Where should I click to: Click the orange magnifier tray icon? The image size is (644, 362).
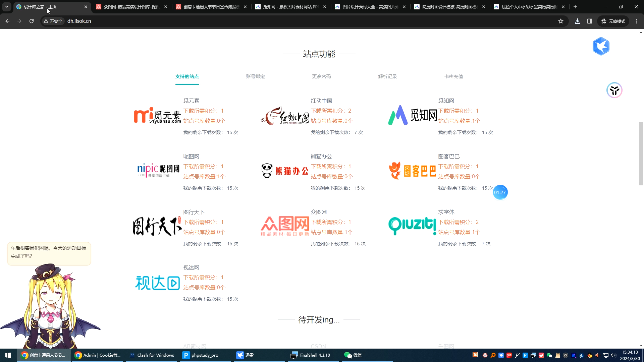click(x=493, y=355)
